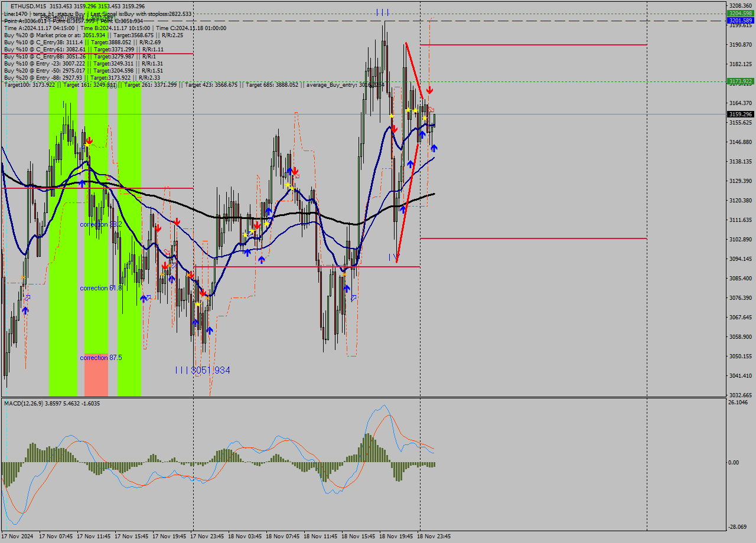Click the MACD scale value 26.1046
The image size is (756, 543).
(738, 403)
